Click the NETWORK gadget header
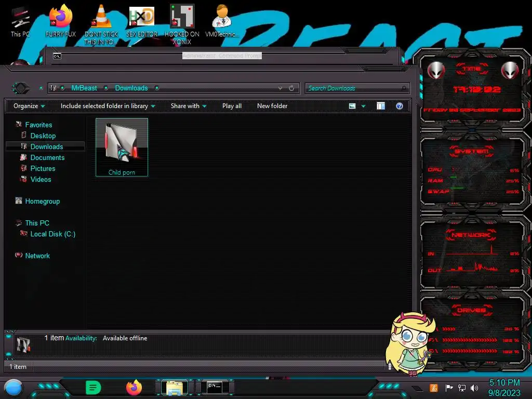 (471, 235)
